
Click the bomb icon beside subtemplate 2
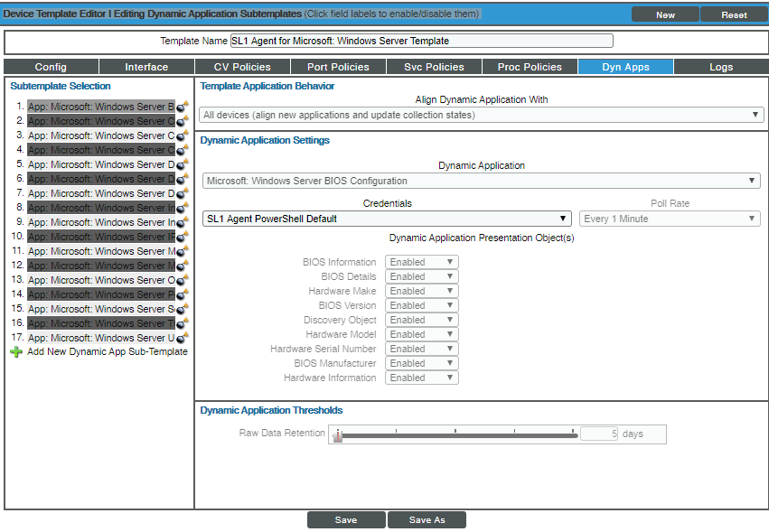click(x=182, y=121)
